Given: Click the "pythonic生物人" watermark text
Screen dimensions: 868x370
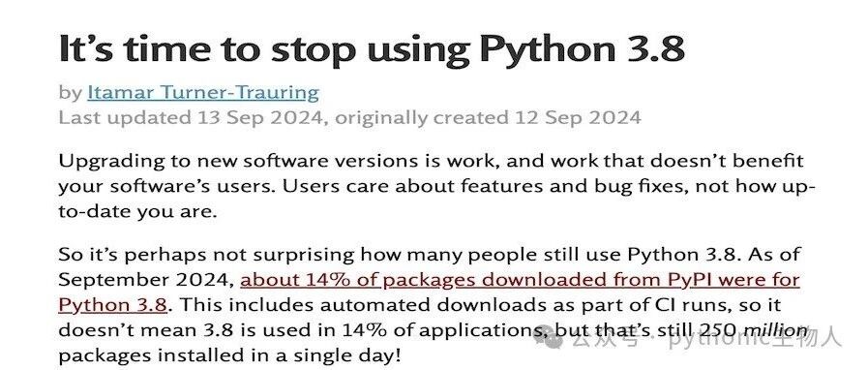Looking at the screenshot, I should click(x=756, y=338).
